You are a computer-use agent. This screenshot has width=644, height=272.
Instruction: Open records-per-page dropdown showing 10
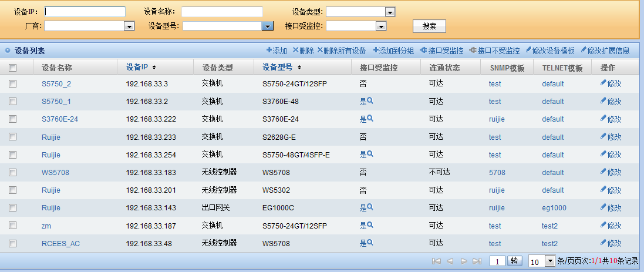tap(542, 261)
